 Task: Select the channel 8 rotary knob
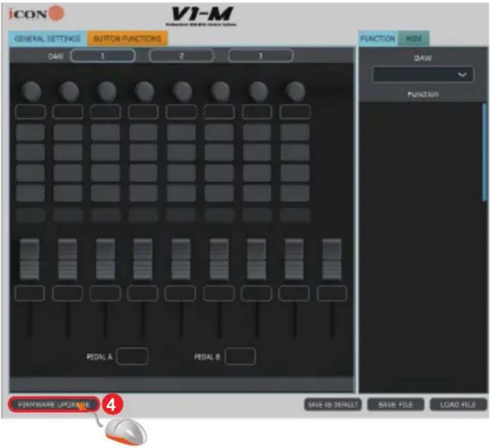295,92
